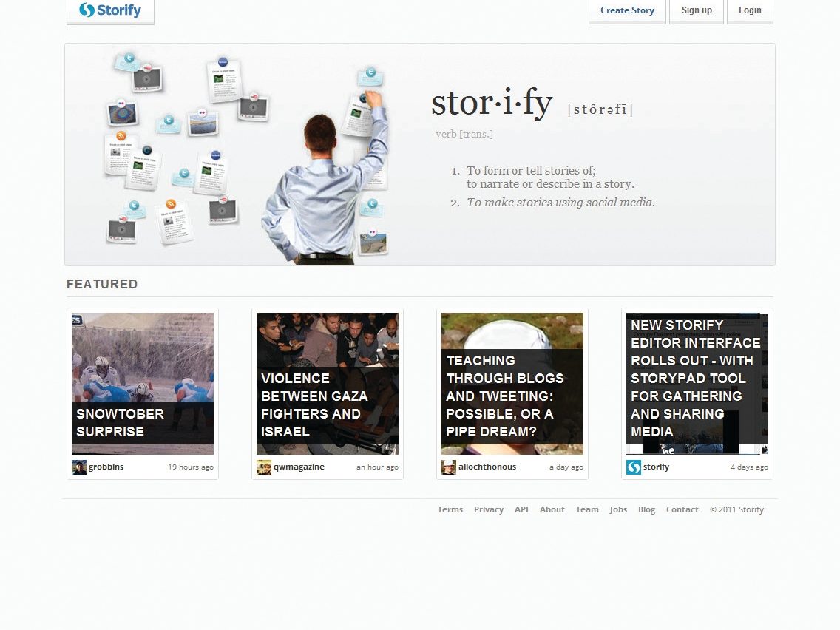Open Violence Between Gaza Fighters story thumbnail
This screenshot has width=840, height=630.
coord(328,384)
